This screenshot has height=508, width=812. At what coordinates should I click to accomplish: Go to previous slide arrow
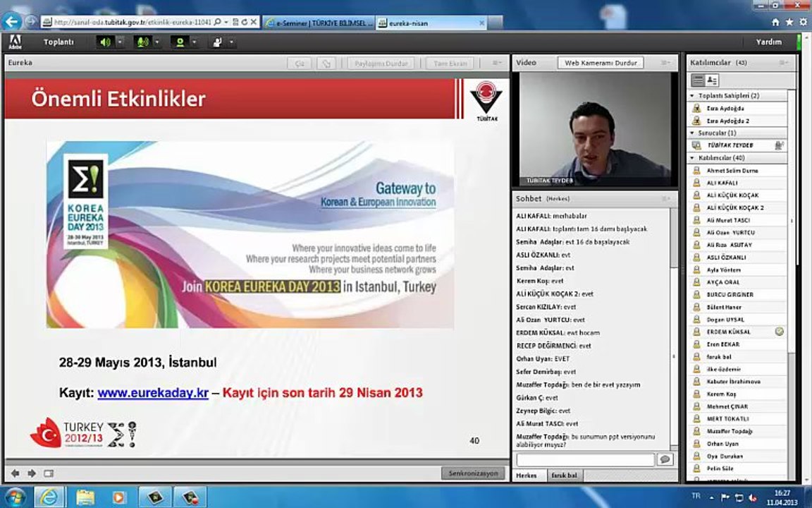pos(16,473)
